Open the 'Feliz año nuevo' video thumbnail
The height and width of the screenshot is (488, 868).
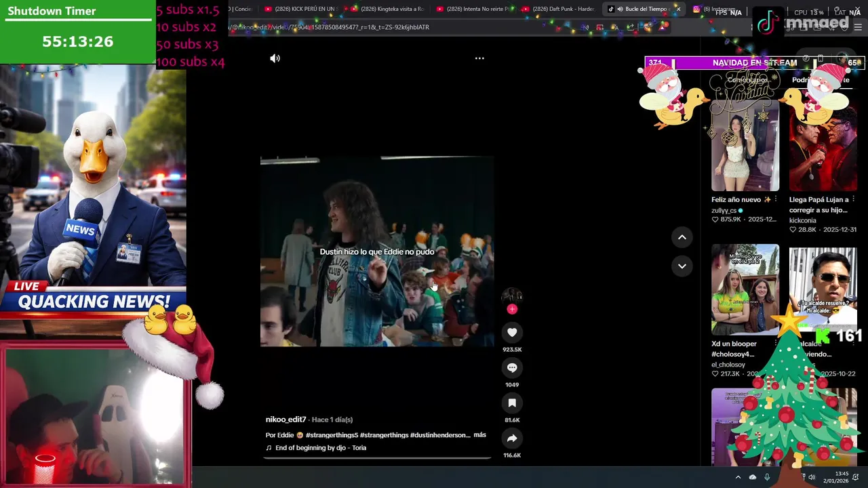(x=745, y=146)
